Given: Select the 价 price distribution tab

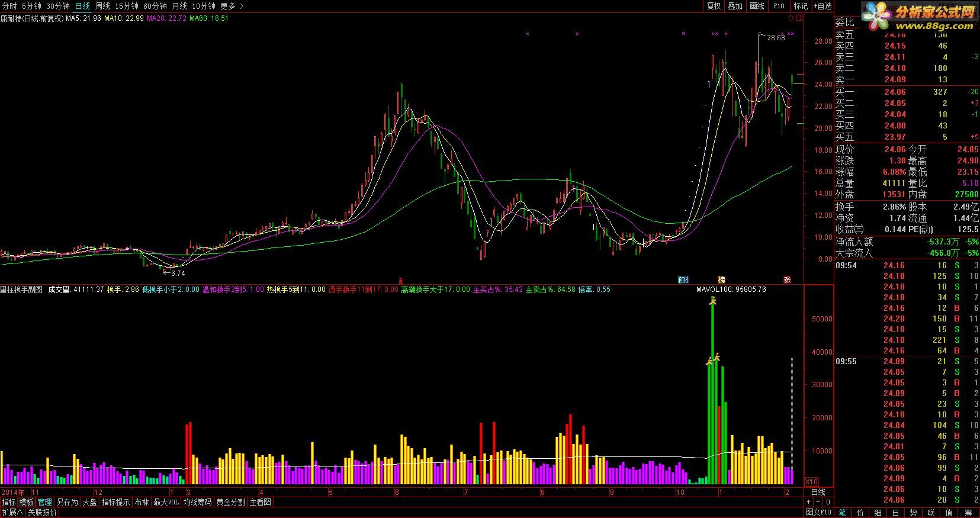Looking at the screenshot, I should coord(860,513).
